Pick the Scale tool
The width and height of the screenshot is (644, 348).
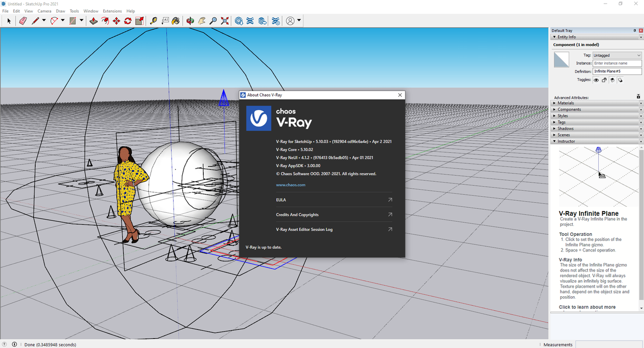139,21
